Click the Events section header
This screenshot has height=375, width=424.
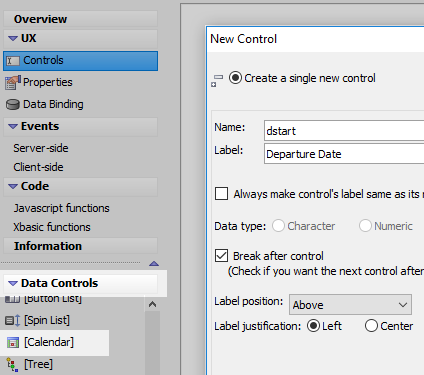coord(80,126)
